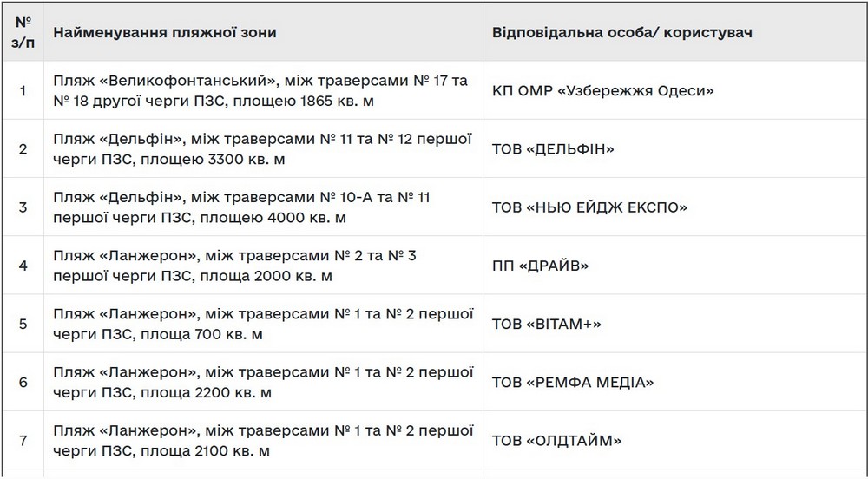The image size is (868, 479).
Task: Select 'ТОВ «ОЛДТАЙМ»' cell
Action: click(674, 440)
